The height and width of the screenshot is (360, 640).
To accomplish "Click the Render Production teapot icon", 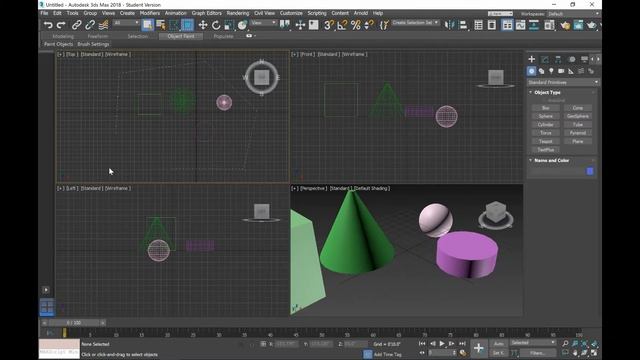I will click(x=591, y=25).
